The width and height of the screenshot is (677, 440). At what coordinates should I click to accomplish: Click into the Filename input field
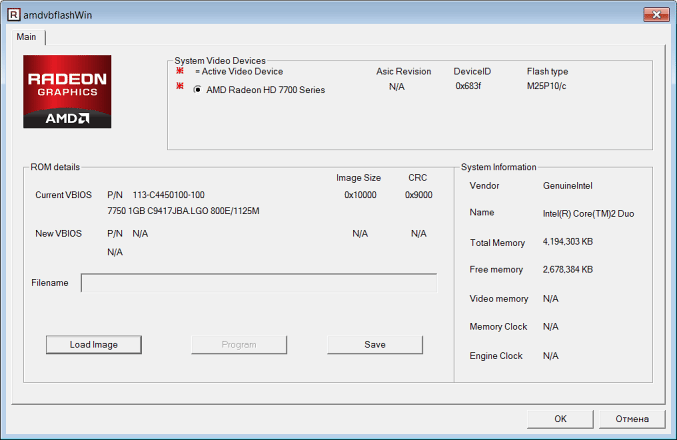pyautogui.click(x=259, y=283)
